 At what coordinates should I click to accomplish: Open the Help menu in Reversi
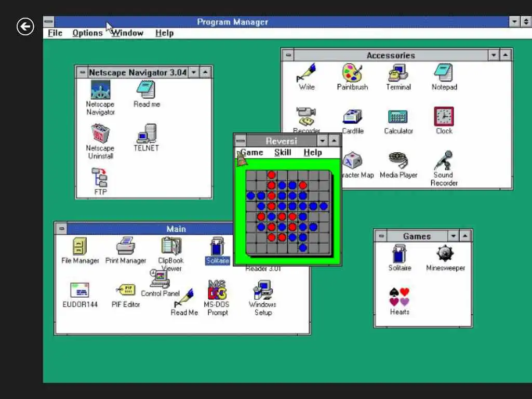pyautogui.click(x=312, y=152)
